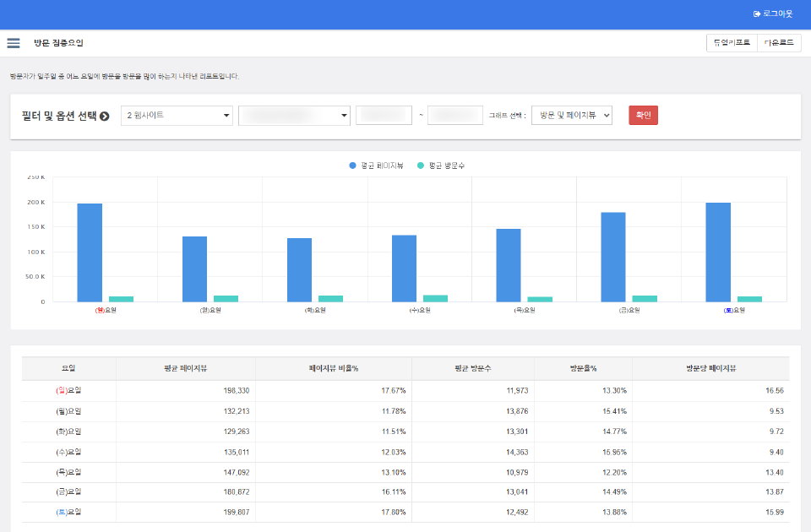
Task: Click the button left of 다운로드
Action: pos(731,43)
